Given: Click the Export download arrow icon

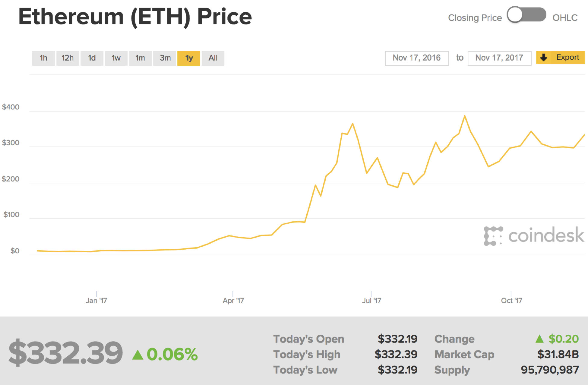Looking at the screenshot, I should click(544, 58).
